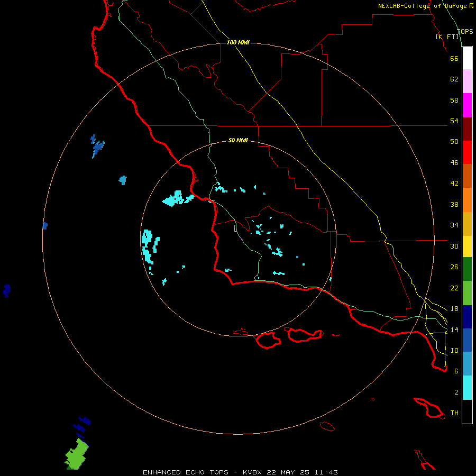
Task: Click the light pink legend swatch
Action: pyautogui.click(x=467, y=81)
